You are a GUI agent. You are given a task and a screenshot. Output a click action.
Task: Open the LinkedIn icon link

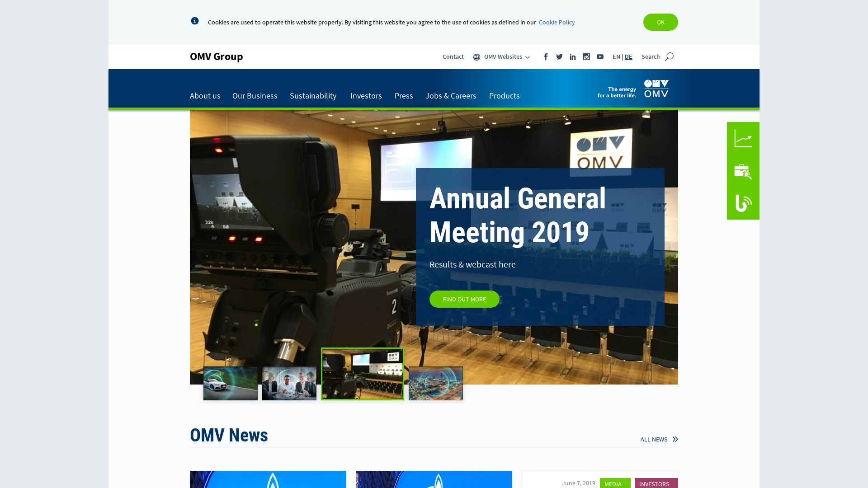pyautogui.click(x=573, y=57)
